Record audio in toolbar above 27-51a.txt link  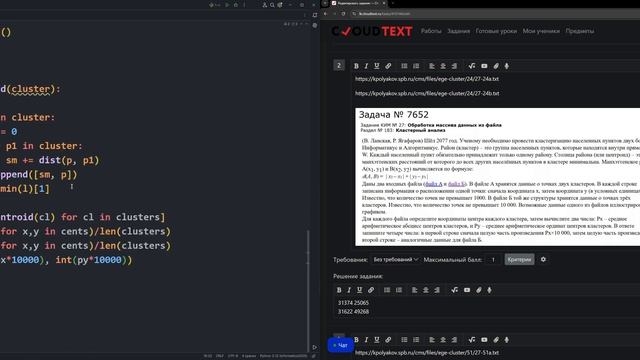pyautogui.click(x=507, y=340)
